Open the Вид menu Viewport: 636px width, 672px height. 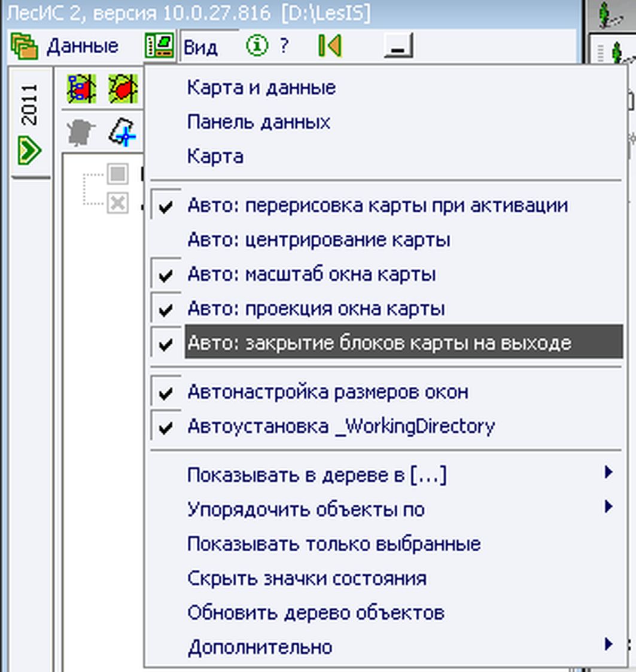(x=200, y=47)
